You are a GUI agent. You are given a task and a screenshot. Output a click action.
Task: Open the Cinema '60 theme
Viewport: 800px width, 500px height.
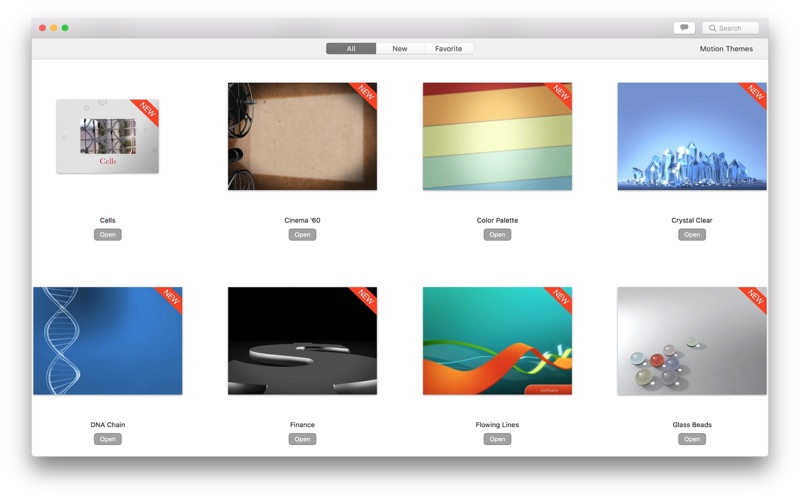point(303,235)
